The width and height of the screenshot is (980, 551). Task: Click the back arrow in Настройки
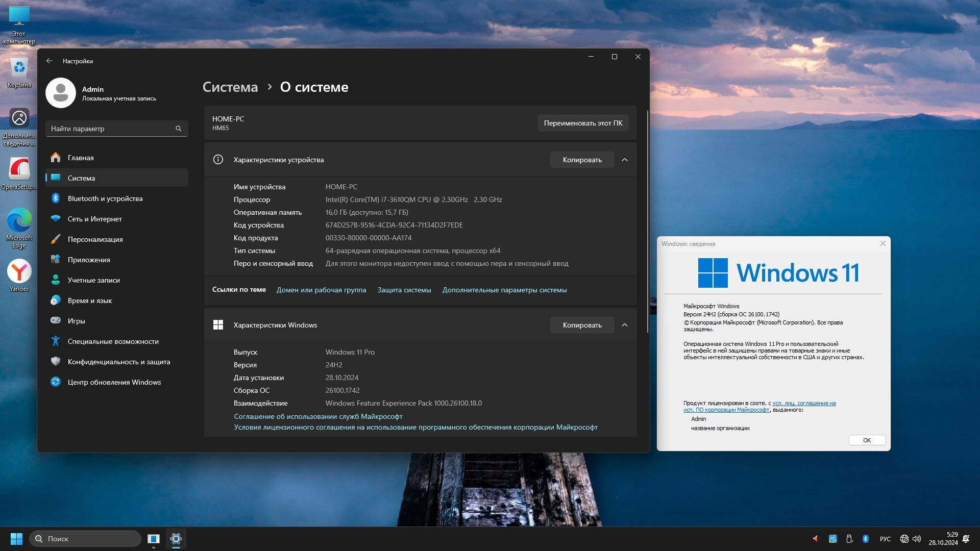pos(50,61)
